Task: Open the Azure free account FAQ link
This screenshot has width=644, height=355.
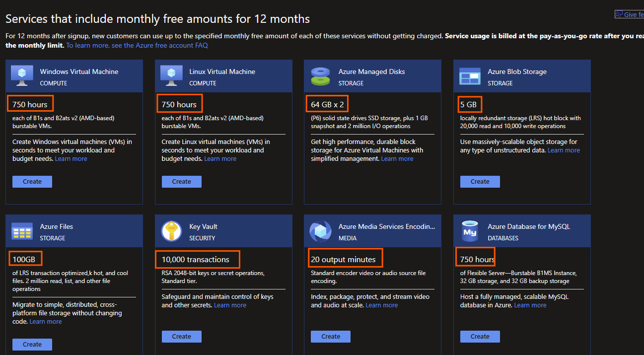Action: point(137,45)
